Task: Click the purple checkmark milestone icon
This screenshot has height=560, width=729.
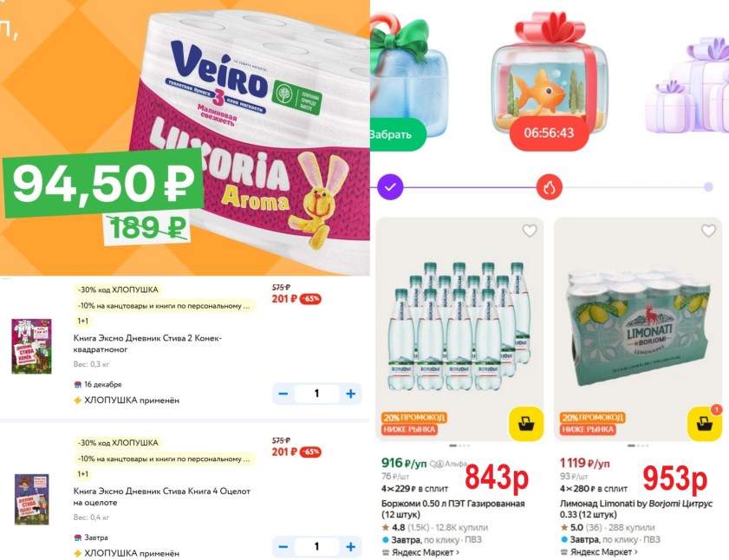Action: 391,187
